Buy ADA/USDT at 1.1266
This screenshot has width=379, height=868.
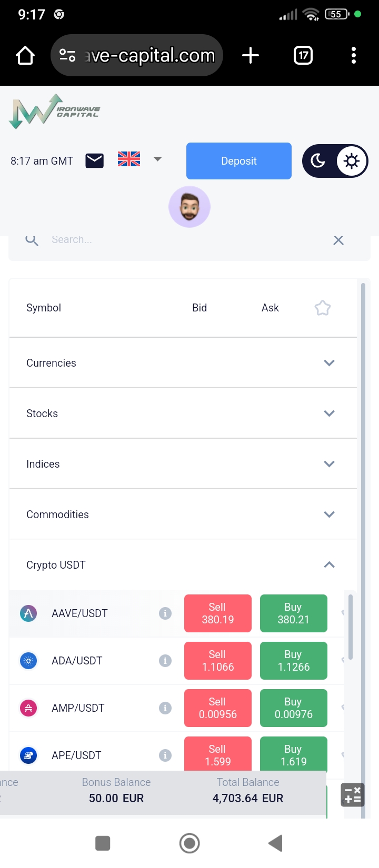pyautogui.click(x=294, y=661)
